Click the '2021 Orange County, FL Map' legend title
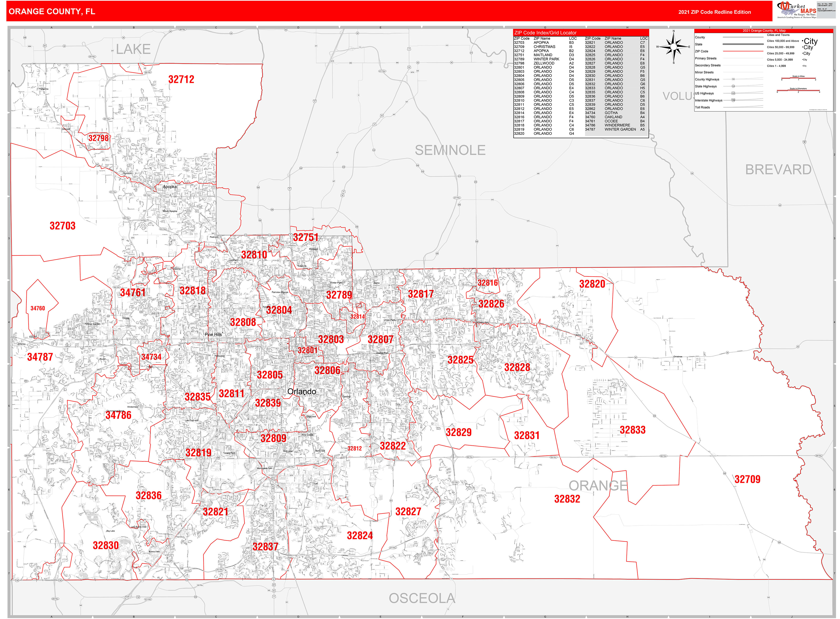Screen dimensions: 840x619 [x=764, y=31]
